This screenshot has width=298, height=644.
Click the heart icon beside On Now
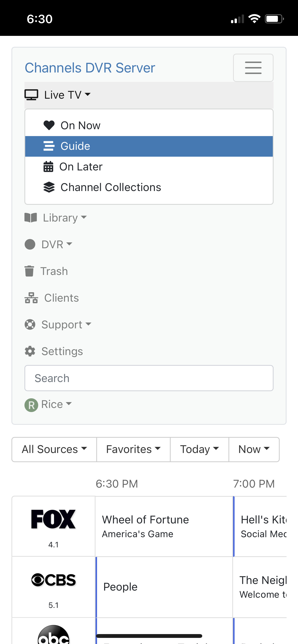pos(49,125)
